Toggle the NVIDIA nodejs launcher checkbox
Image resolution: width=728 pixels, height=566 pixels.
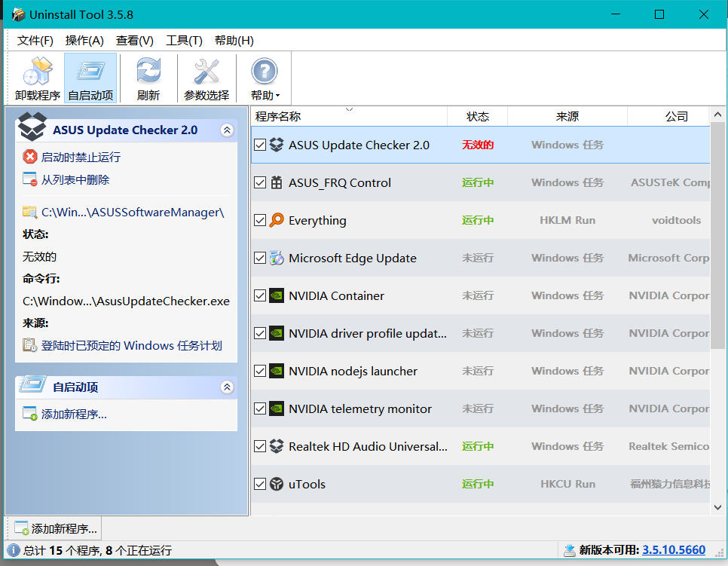pos(260,371)
